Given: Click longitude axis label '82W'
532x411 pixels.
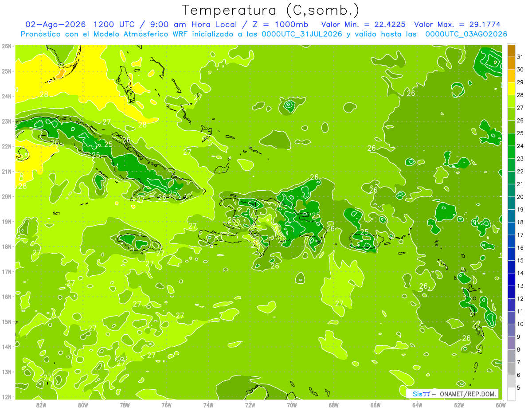Looking at the screenshot, I should tap(41, 405).
